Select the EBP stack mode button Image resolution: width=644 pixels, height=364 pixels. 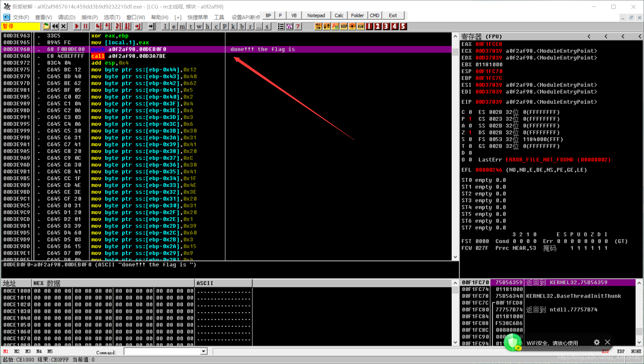621,351
